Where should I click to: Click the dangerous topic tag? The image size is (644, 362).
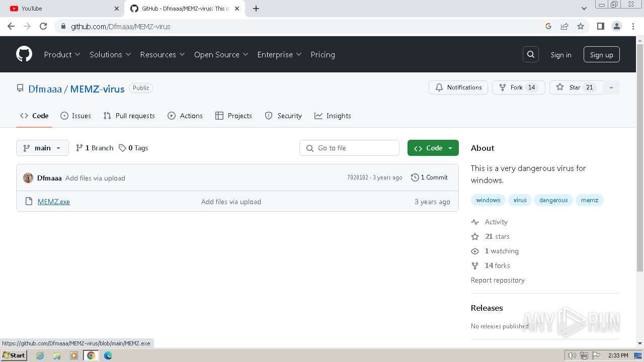[x=553, y=200]
